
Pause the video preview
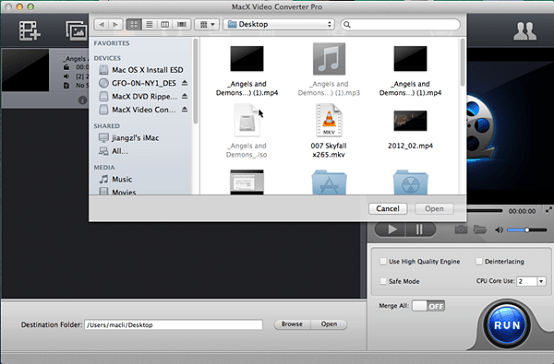420,230
